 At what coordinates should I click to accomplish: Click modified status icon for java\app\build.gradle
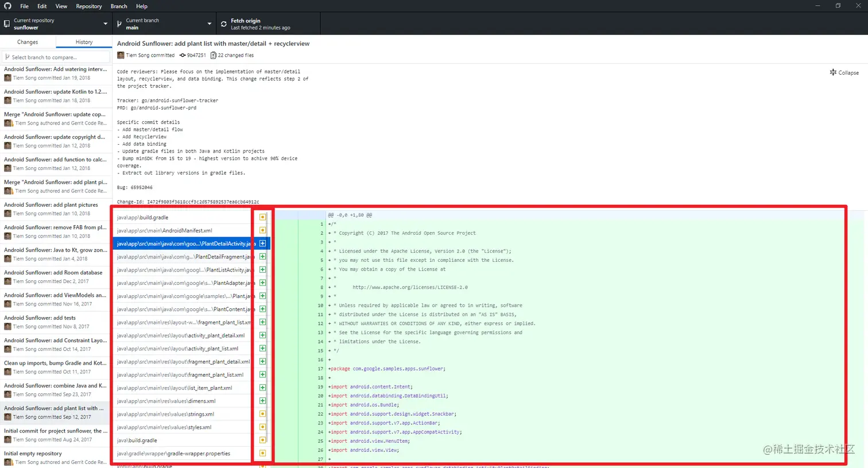(x=262, y=217)
